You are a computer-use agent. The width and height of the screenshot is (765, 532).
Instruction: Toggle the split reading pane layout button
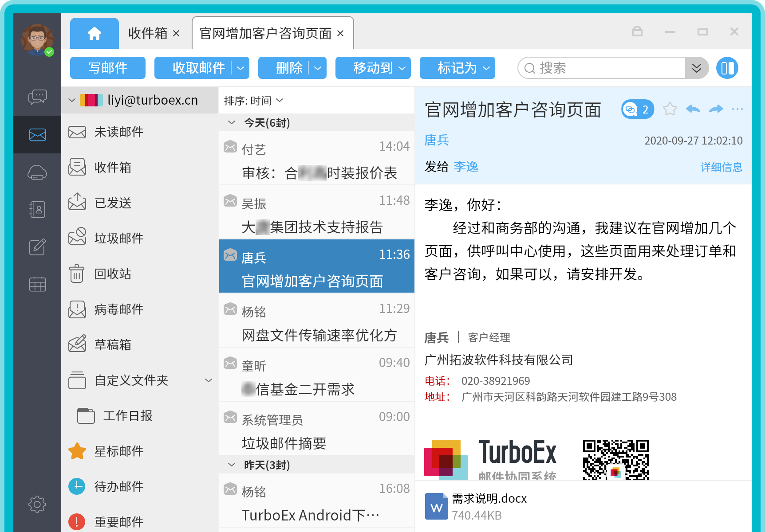(727, 68)
